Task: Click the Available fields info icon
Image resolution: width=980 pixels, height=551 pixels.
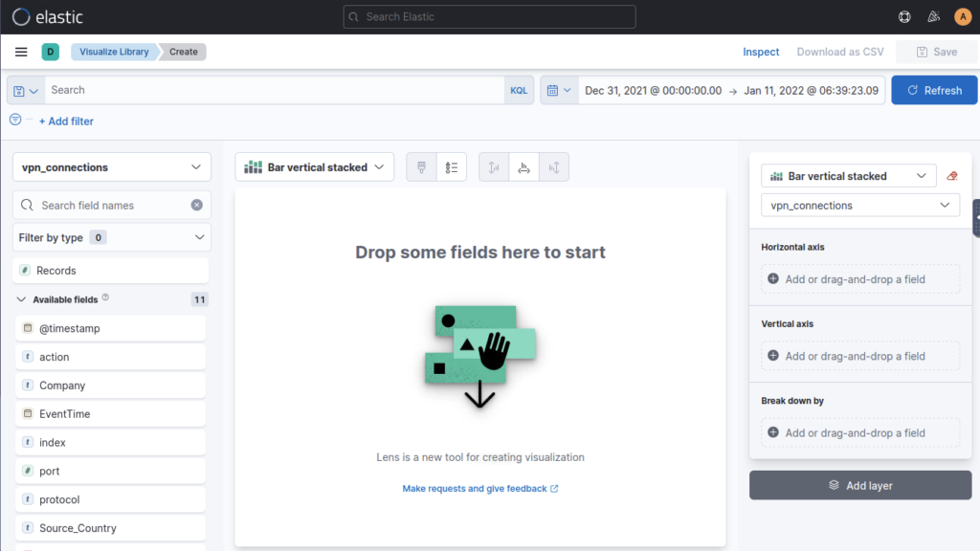Action: tap(105, 298)
